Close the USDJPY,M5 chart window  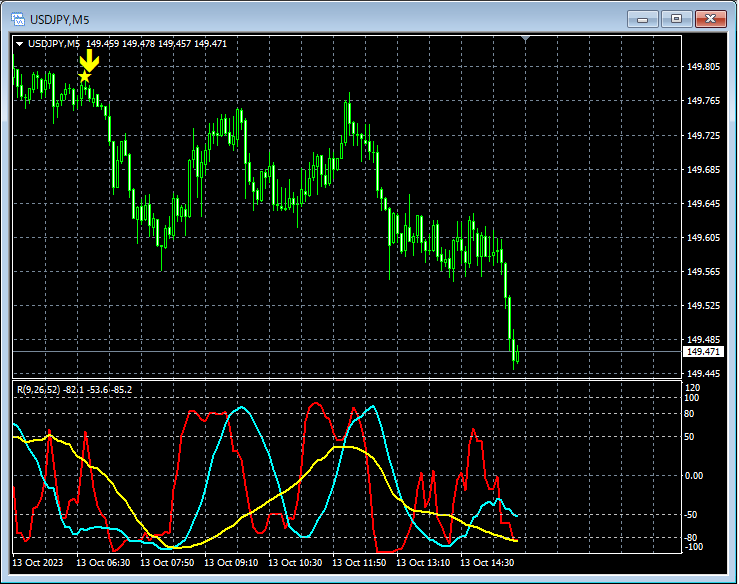click(711, 19)
